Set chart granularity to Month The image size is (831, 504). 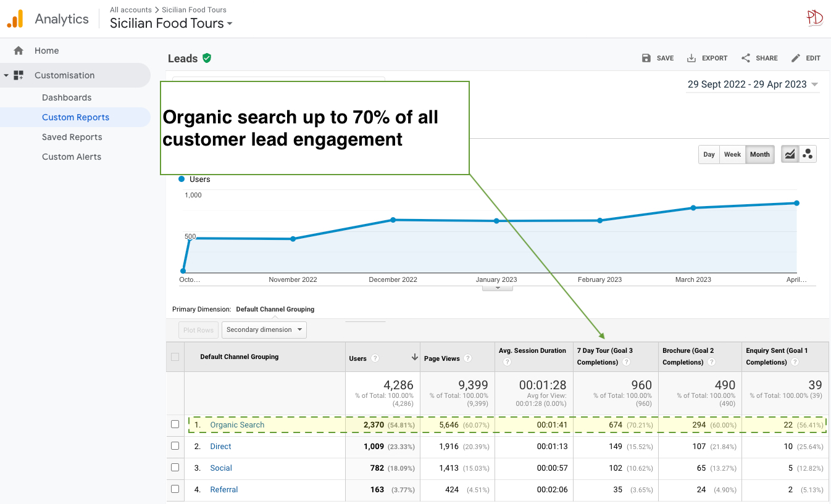760,154
